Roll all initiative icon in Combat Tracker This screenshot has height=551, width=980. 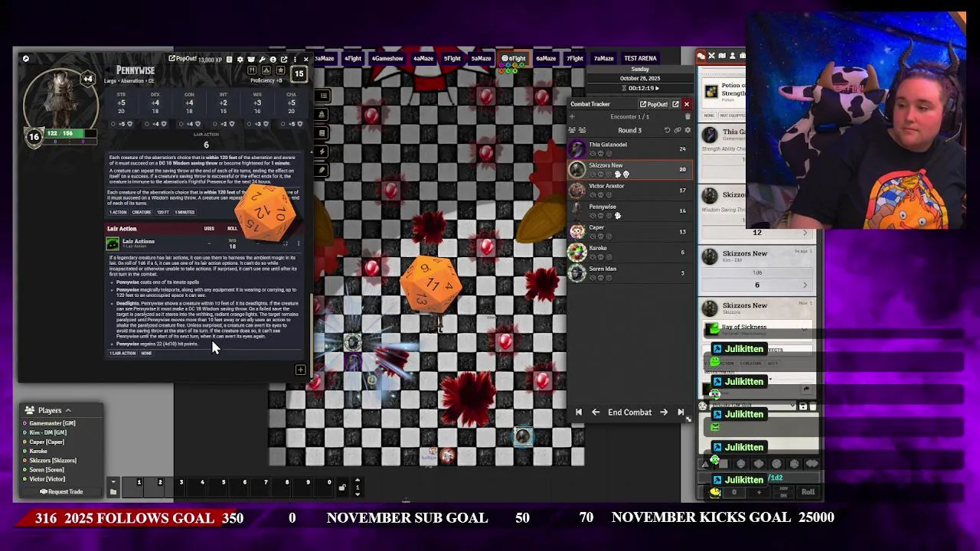point(572,130)
